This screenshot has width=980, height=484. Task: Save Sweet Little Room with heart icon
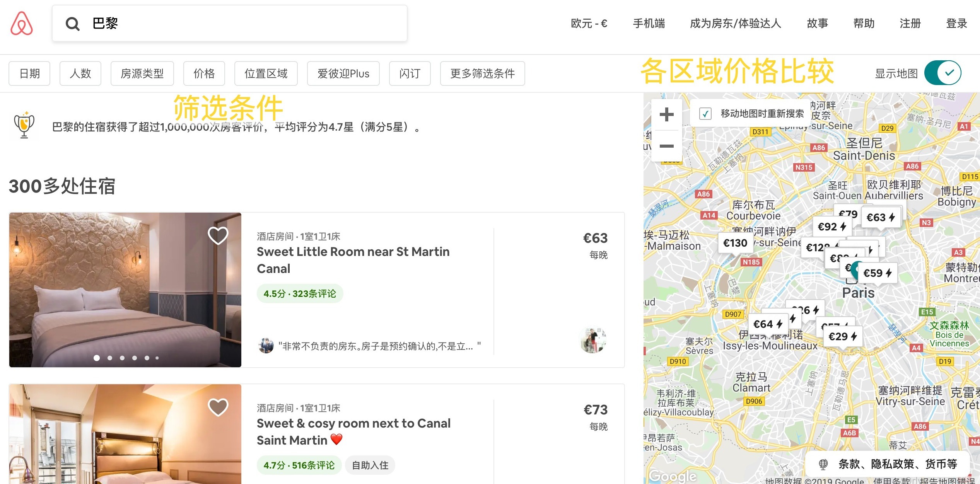click(218, 235)
